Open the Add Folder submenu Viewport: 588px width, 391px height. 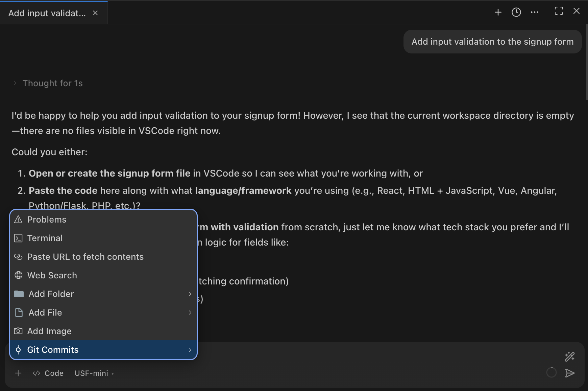103,294
